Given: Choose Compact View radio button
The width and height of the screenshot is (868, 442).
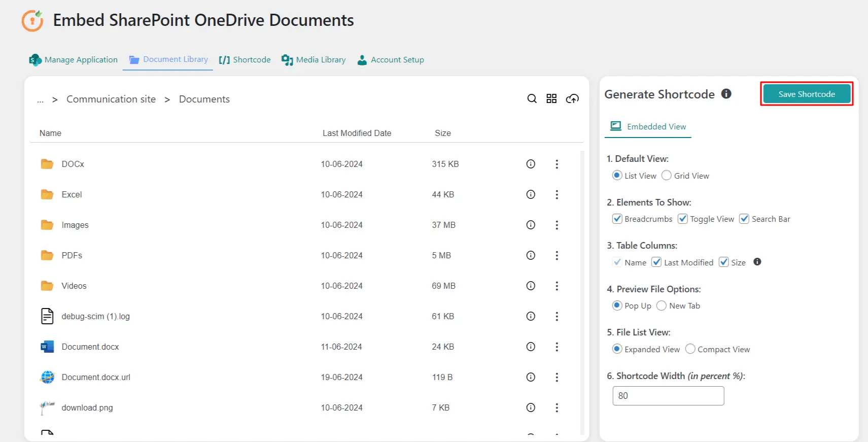Looking at the screenshot, I should pyautogui.click(x=690, y=349).
